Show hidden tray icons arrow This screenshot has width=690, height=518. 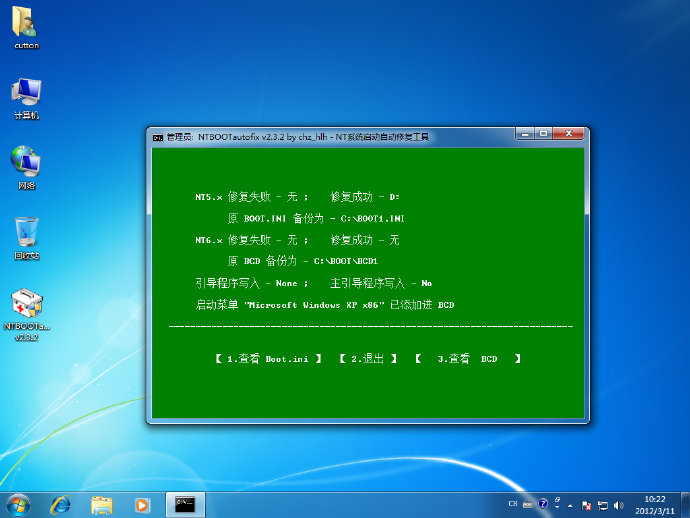(570, 506)
